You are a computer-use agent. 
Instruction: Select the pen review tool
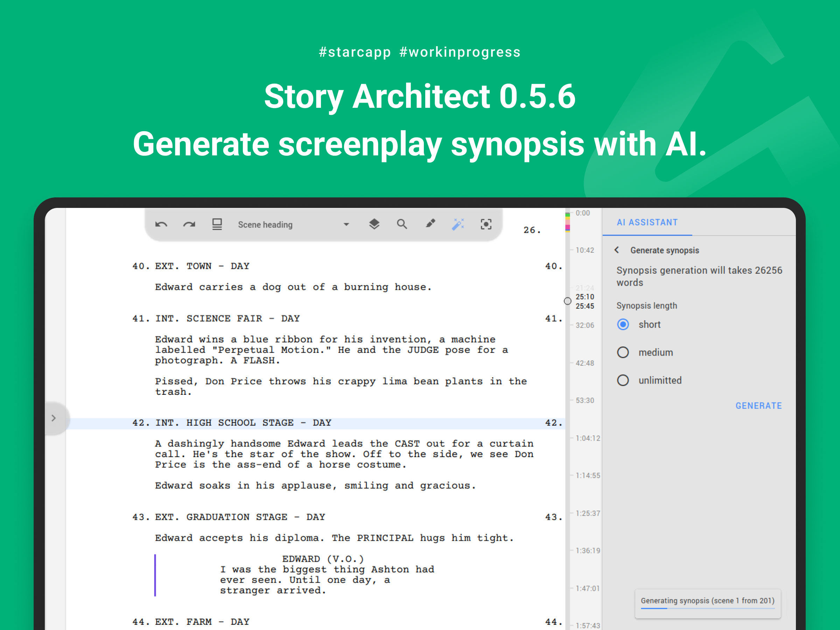(x=430, y=224)
